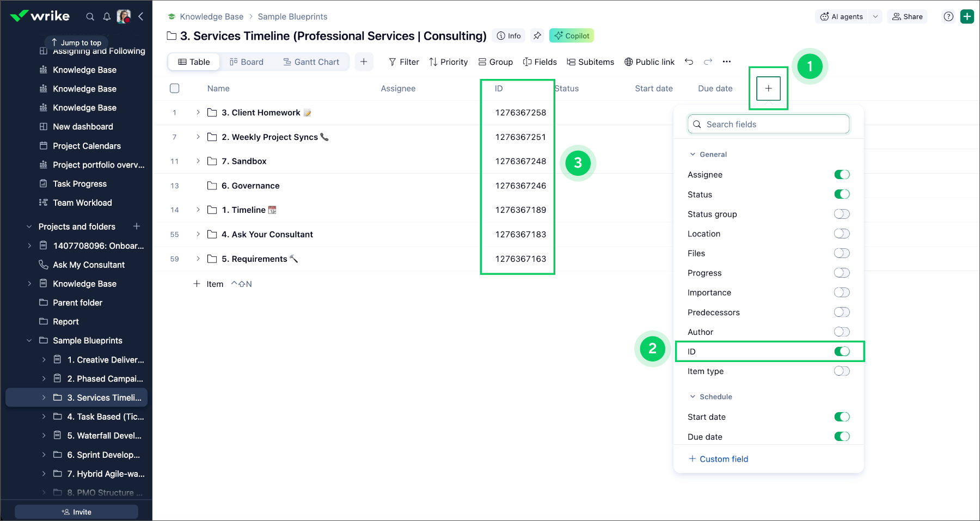Open Priority sorting
Viewport: 980px width, 521px height.
[449, 62]
